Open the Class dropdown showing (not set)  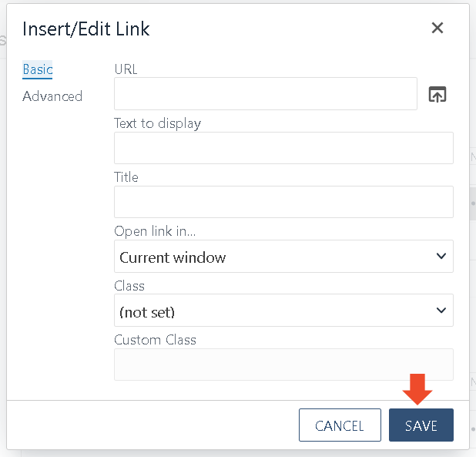[x=283, y=311]
